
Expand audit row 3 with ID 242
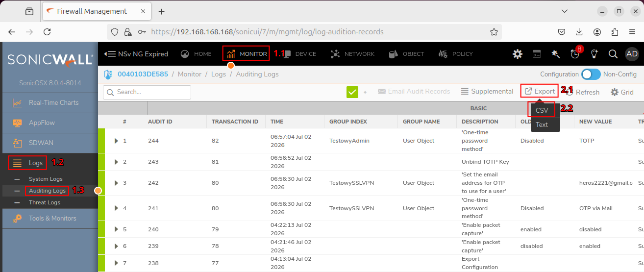point(116,183)
